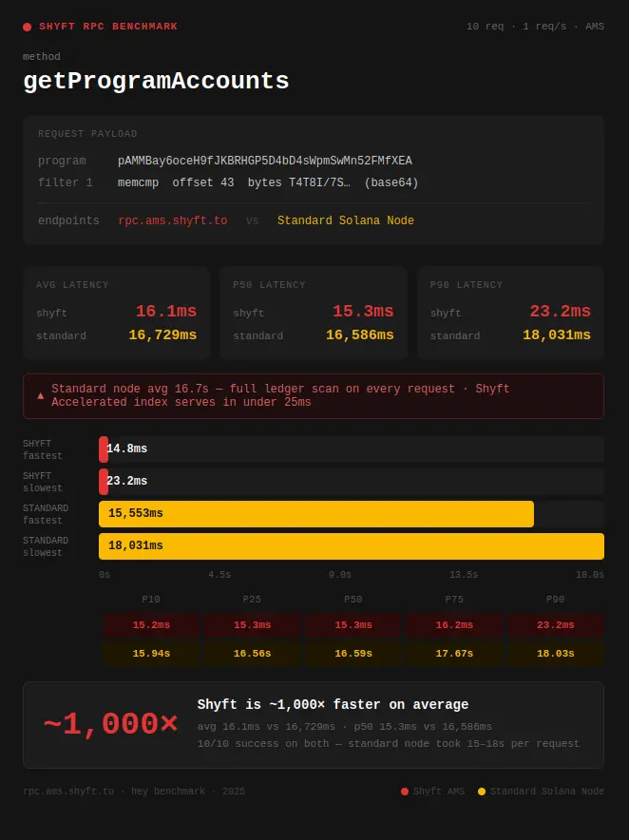
Task: Click the Standard Solana Node endpoint label
Action: tap(346, 220)
